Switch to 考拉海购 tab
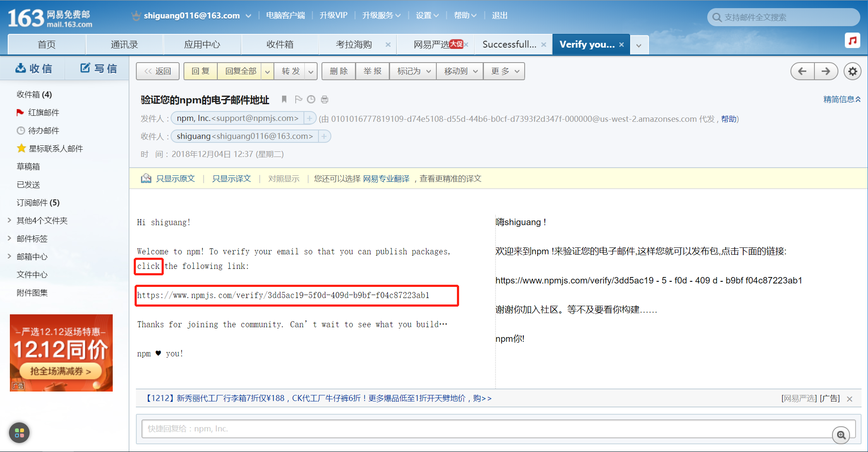Screen dimensions: 868x452 tap(354, 45)
